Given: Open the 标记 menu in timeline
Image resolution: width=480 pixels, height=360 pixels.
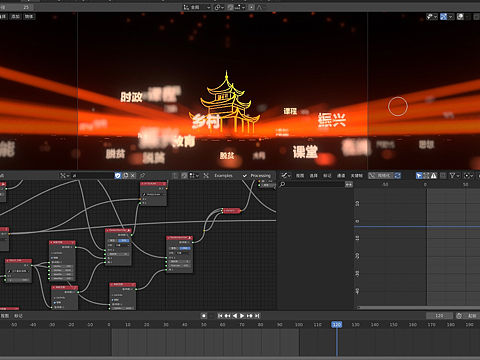Looking at the screenshot, I should pyautogui.click(x=18, y=316).
